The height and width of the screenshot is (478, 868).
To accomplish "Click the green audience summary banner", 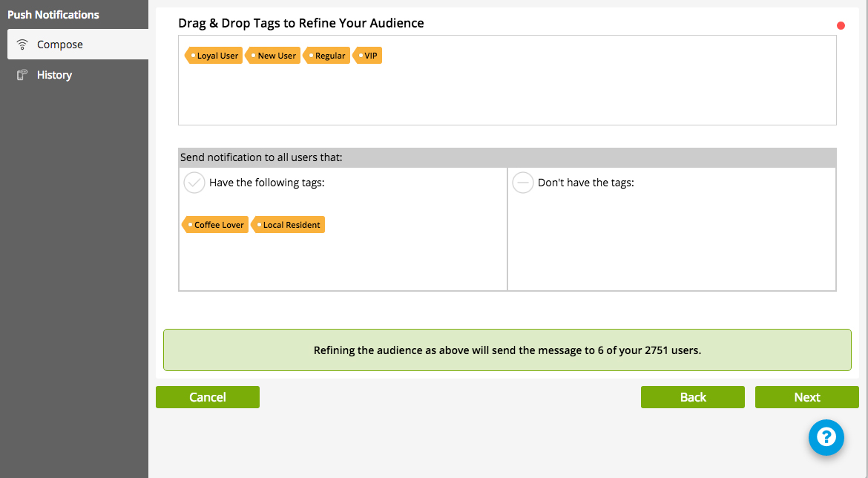I will pos(507,350).
